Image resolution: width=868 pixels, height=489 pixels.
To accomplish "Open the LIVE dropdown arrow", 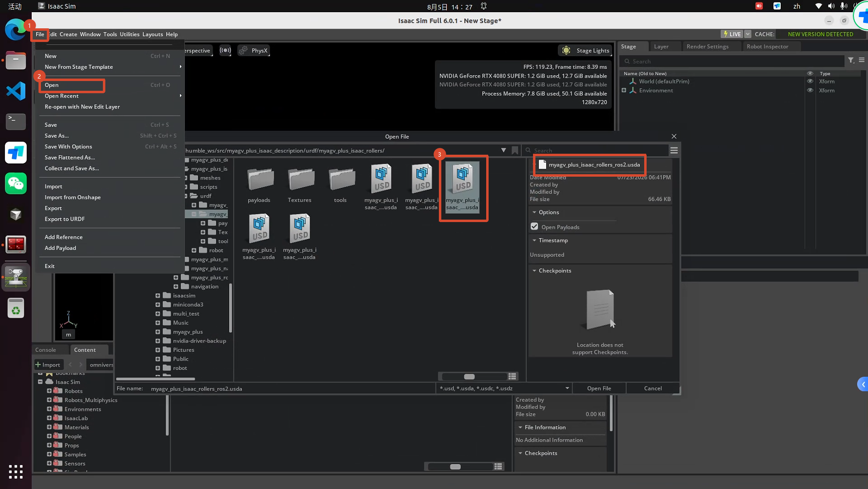I will pos(748,34).
